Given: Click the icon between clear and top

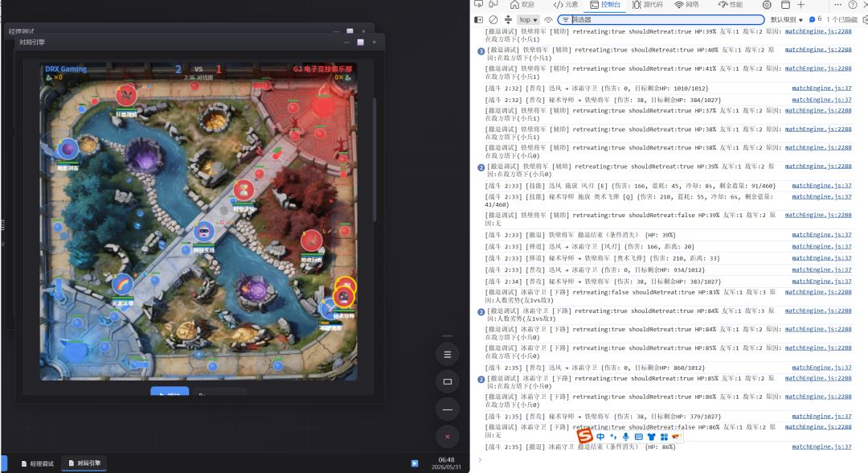Looking at the screenshot, I should (508, 19).
